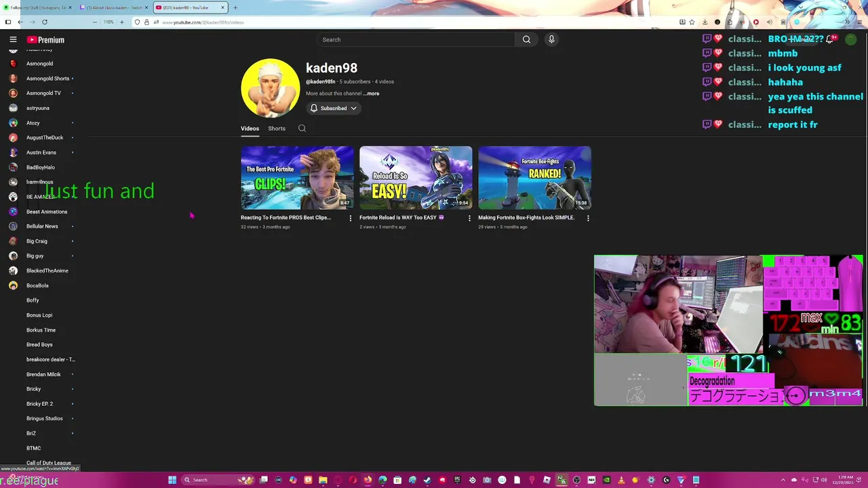Go to Asmongold subscription
The height and width of the screenshot is (488, 868).
point(39,64)
